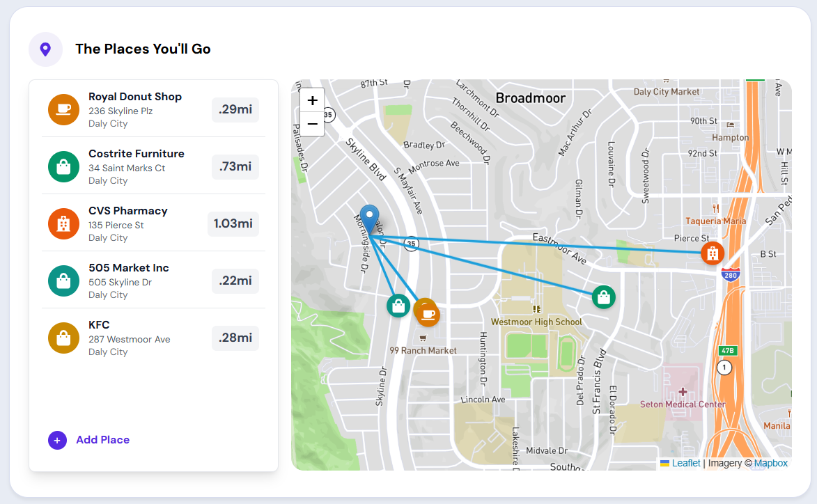Click the green bag marker near Skyline Dr
Screen dimensions: 817x504
(x=398, y=305)
